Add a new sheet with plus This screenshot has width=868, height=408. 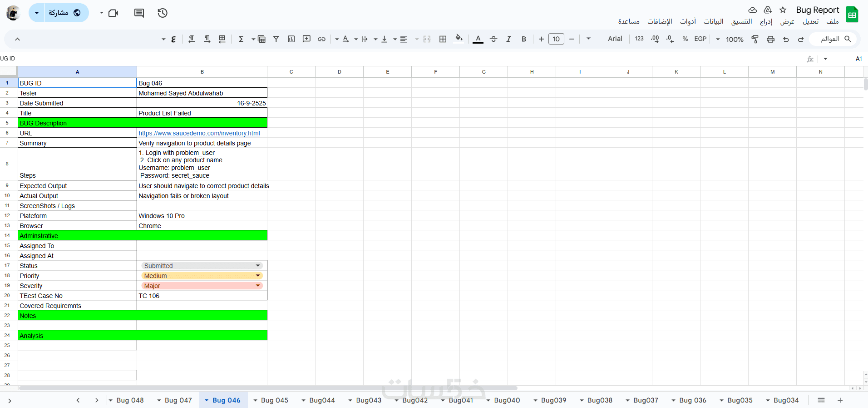pyautogui.click(x=840, y=400)
